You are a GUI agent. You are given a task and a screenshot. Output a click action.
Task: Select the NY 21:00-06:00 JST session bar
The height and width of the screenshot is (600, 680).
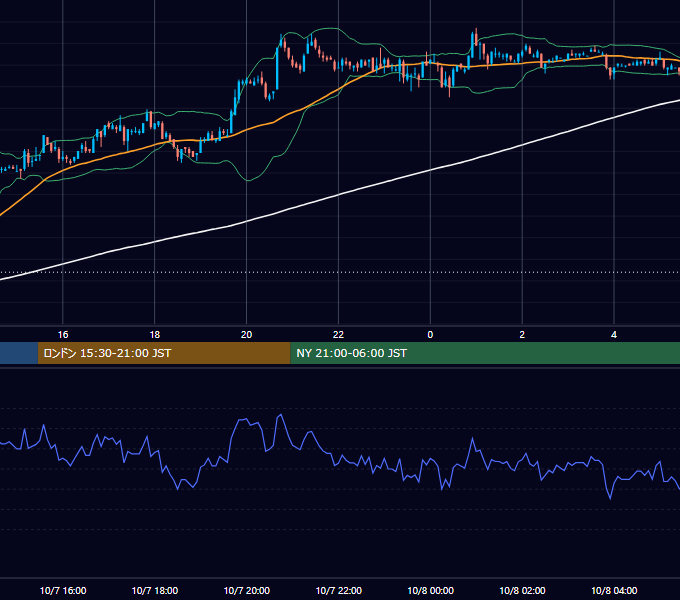coord(485,353)
